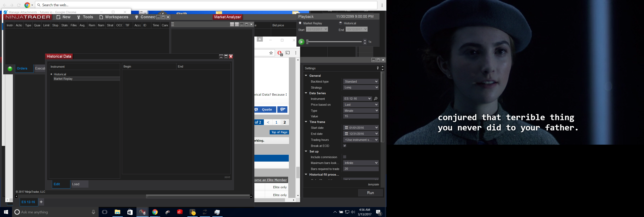Click the NinjaTrader taskbar icon
This screenshot has height=217, width=644.
point(142,212)
